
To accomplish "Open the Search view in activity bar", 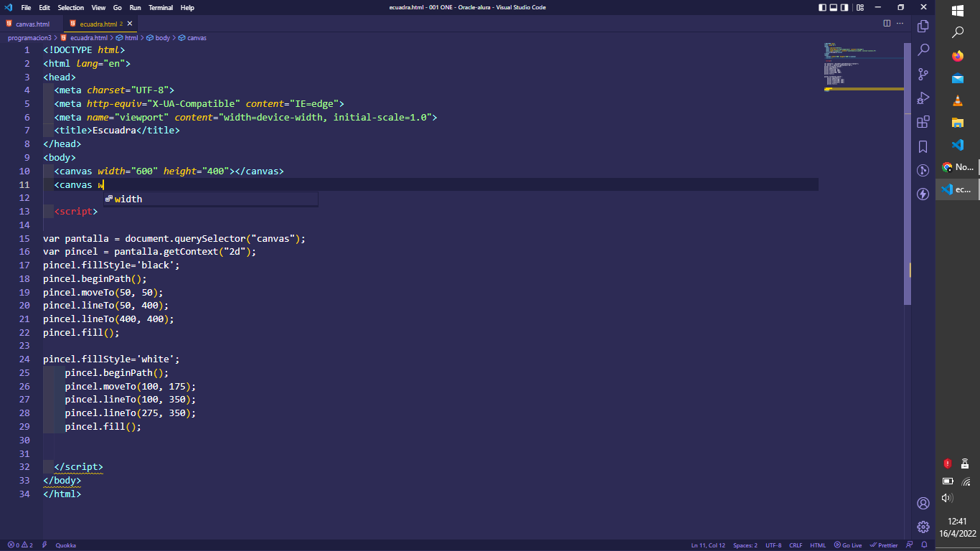I will [x=923, y=50].
